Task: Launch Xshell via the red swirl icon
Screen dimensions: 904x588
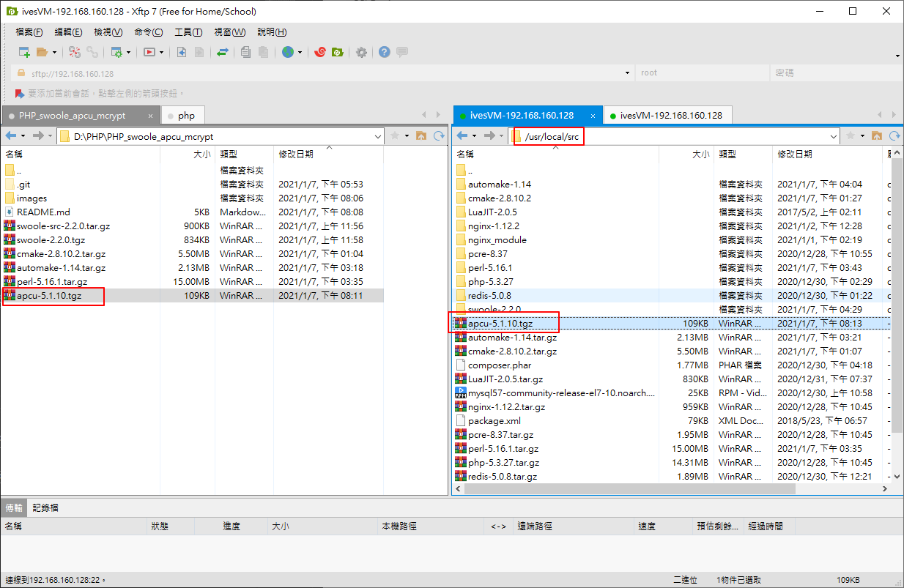Action: coord(320,52)
